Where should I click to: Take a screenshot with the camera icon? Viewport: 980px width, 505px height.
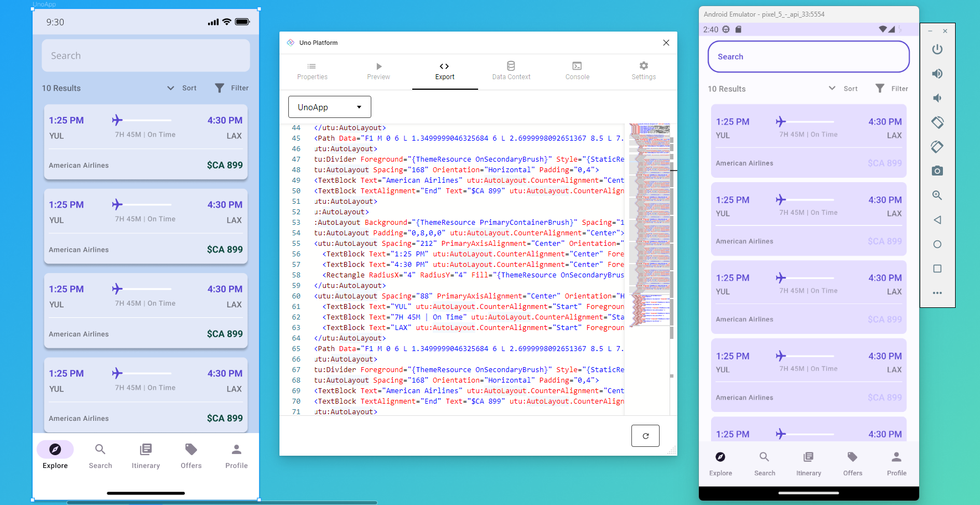tap(937, 171)
